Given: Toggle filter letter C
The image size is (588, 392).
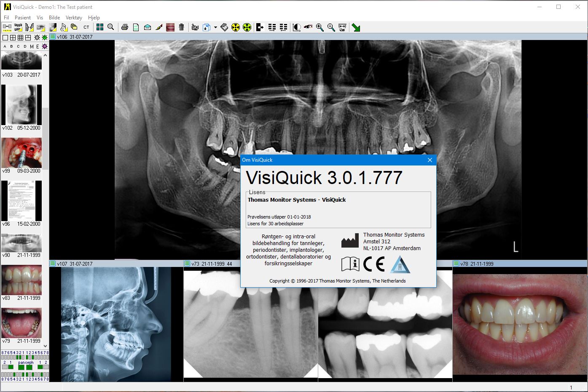Looking at the screenshot, I should (18, 46).
